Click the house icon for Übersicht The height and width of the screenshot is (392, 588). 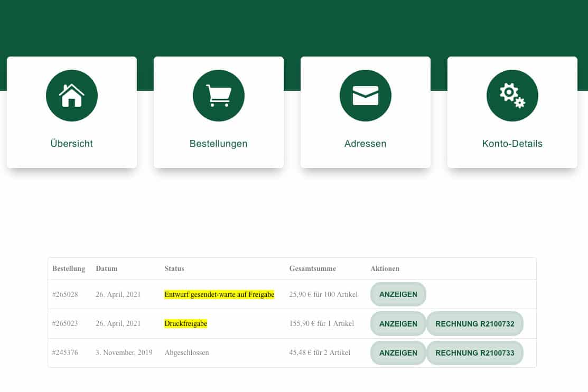click(x=72, y=96)
